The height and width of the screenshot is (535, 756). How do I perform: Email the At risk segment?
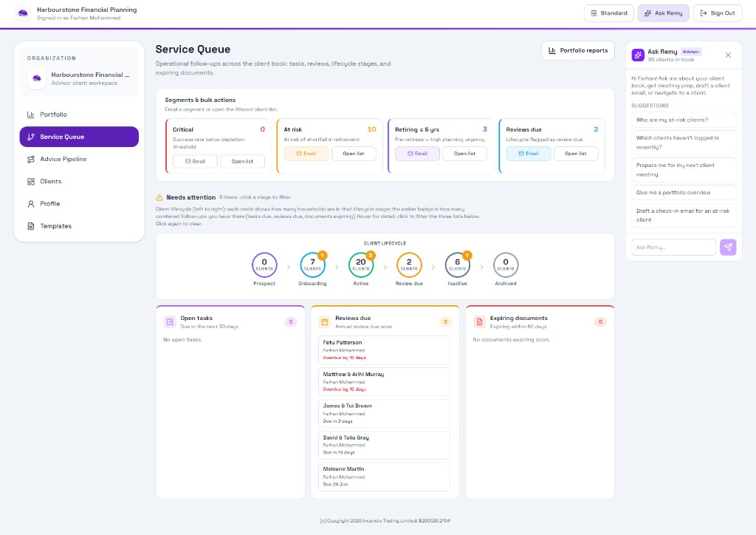click(306, 154)
